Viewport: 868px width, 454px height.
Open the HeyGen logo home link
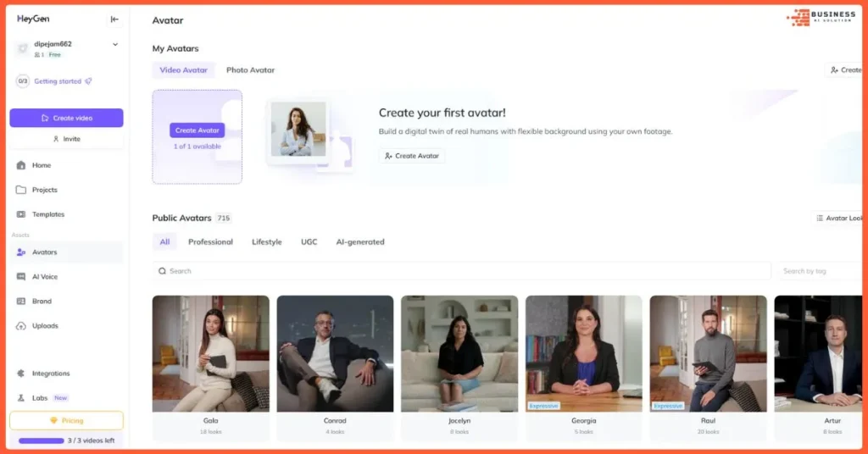pos(33,19)
